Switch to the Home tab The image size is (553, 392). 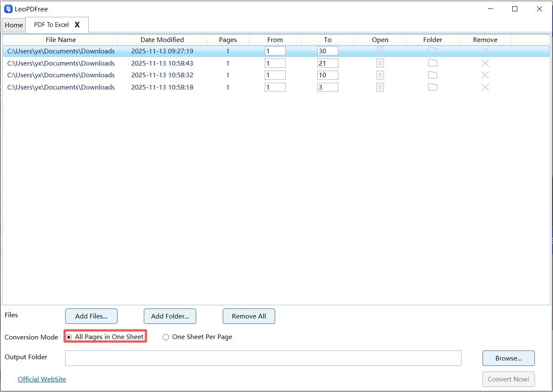[13, 25]
